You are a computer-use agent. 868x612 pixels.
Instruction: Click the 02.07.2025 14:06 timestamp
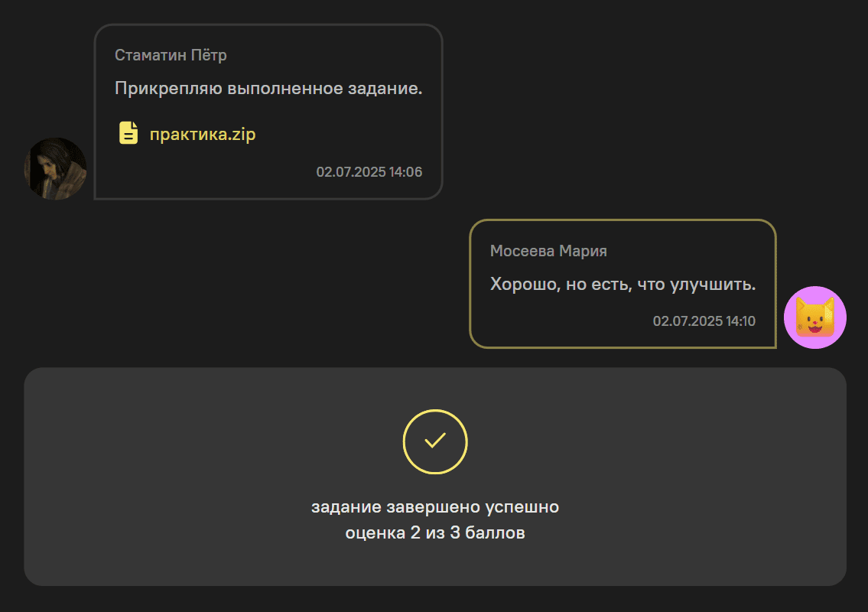pos(369,171)
